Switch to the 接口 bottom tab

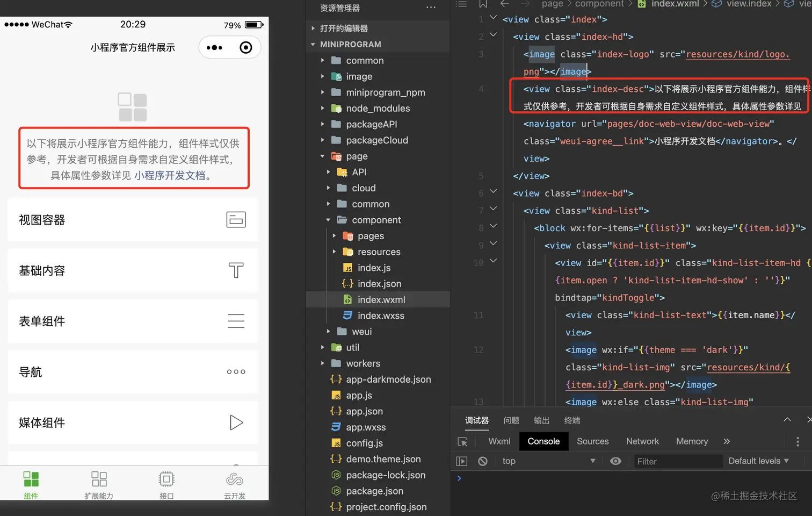click(166, 485)
